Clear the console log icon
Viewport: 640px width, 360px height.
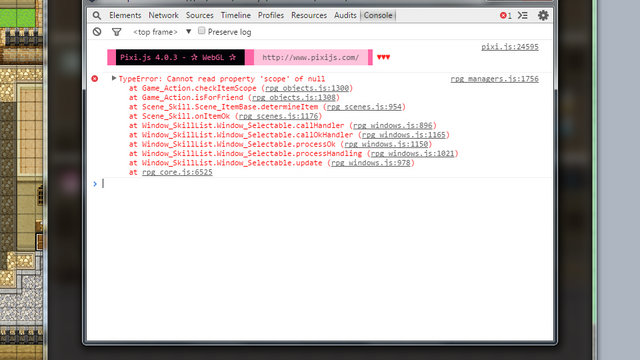point(97,32)
